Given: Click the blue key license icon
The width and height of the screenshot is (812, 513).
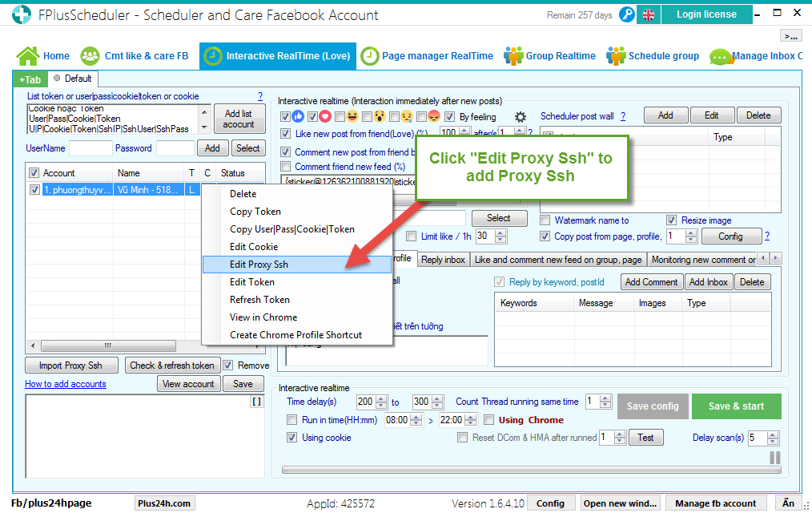Looking at the screenshot, I should (626, 14).
